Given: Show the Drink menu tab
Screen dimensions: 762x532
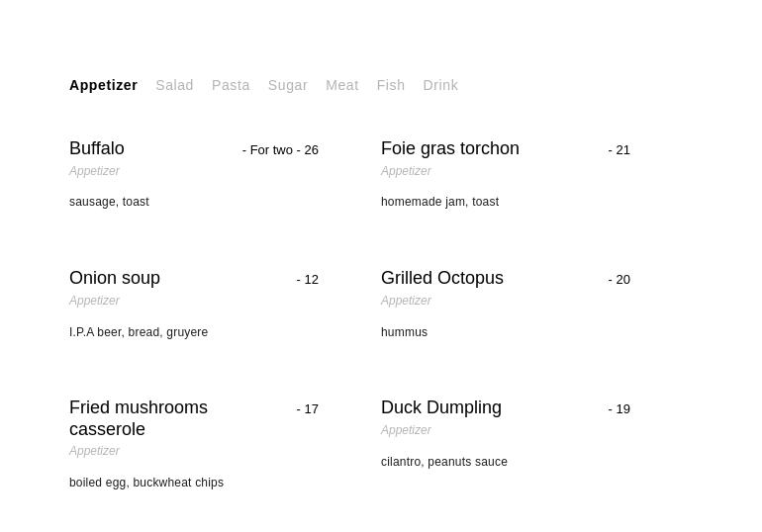Looking at the screenshot, I should point(439,85).
